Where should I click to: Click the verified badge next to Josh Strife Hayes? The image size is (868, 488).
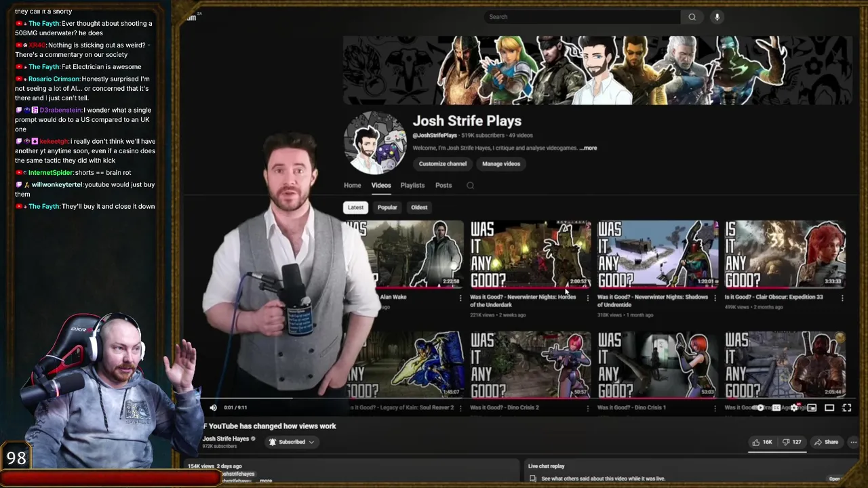click(254, 439)
